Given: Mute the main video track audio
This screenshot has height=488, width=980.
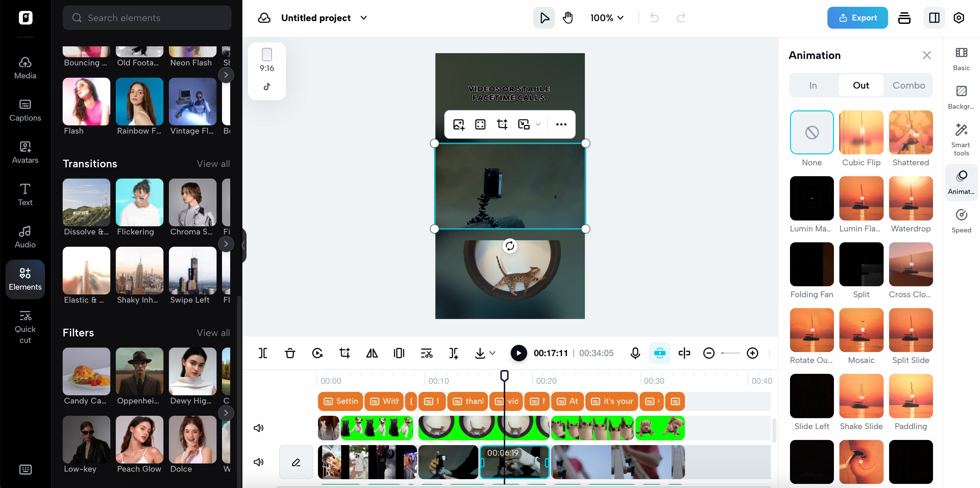Looking at the screenshot, I should click(x=259, y=462).
